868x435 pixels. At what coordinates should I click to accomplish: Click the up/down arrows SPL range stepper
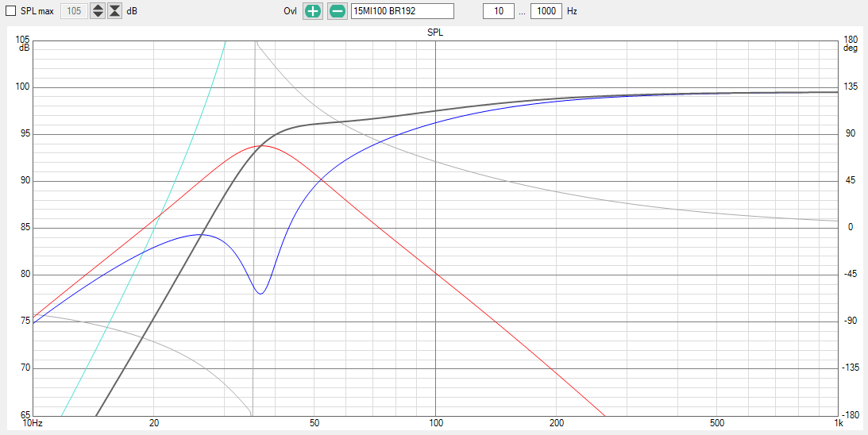98,11
